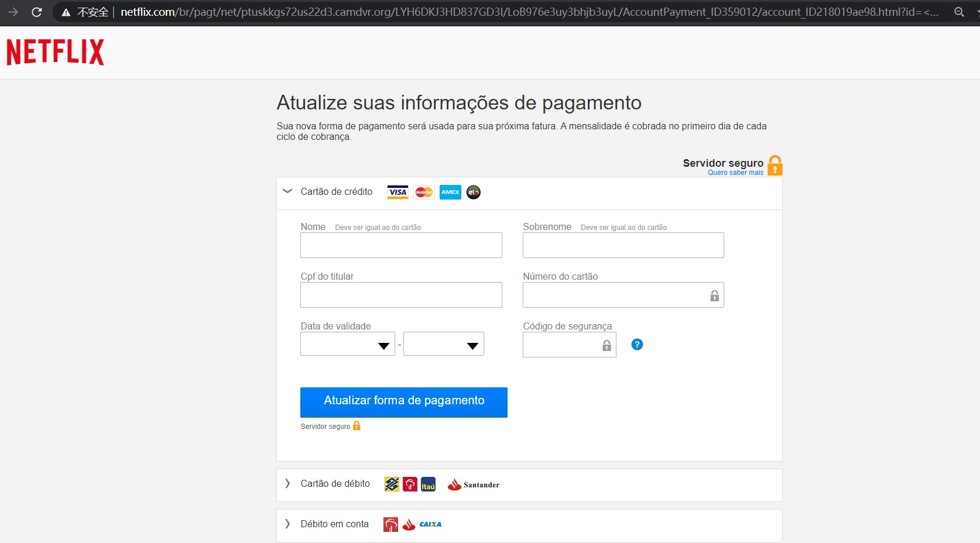Open the expiry month dropdown
Viewport: 980px width, 543px height.
coord(348,345)
